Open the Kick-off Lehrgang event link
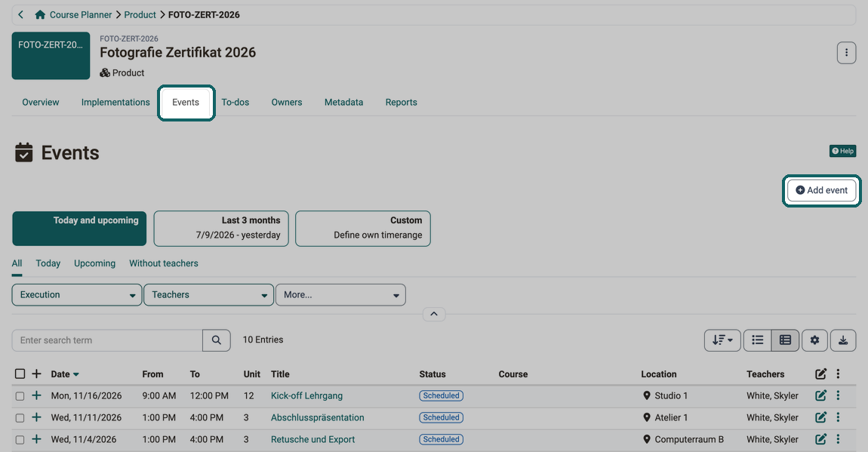 (x=306, y=395)
